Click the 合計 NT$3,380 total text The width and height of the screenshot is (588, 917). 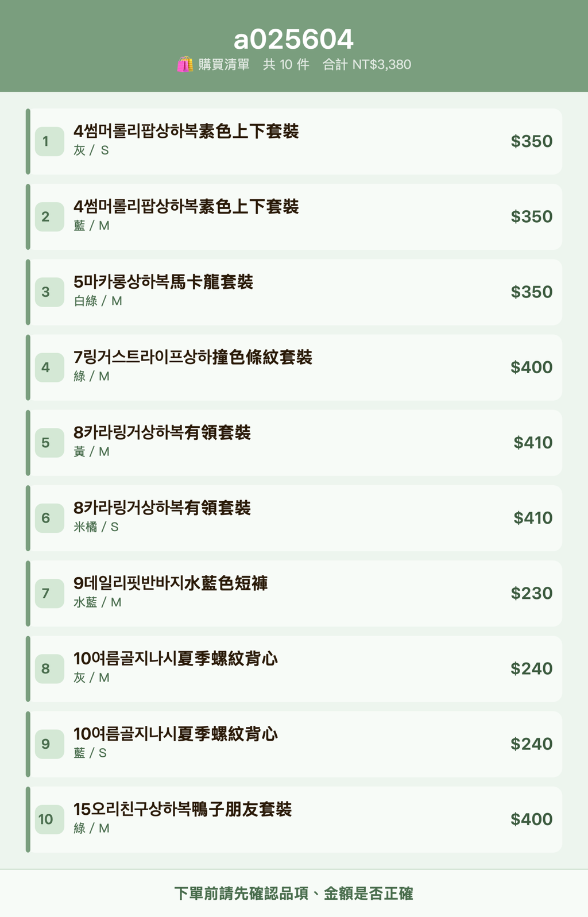coord(367,64)
